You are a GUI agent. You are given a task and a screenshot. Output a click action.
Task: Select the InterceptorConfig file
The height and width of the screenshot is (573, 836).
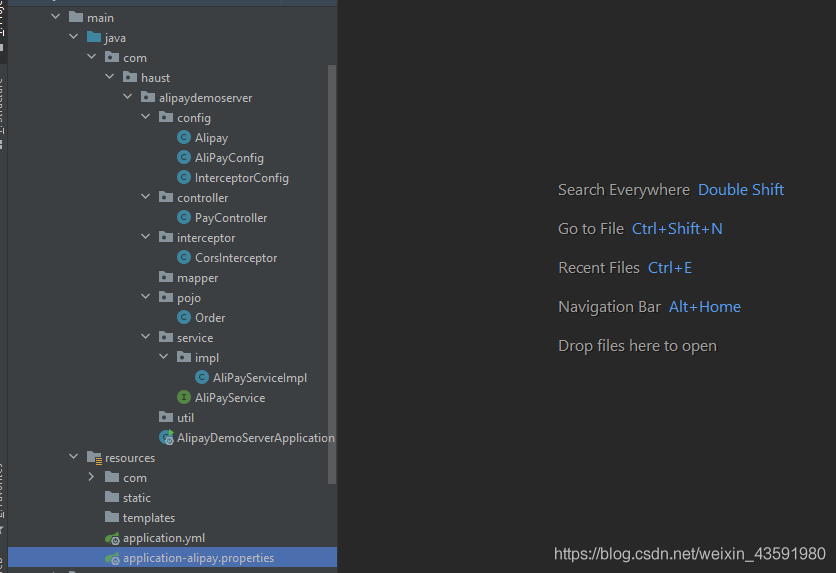[x=241, y=178]
